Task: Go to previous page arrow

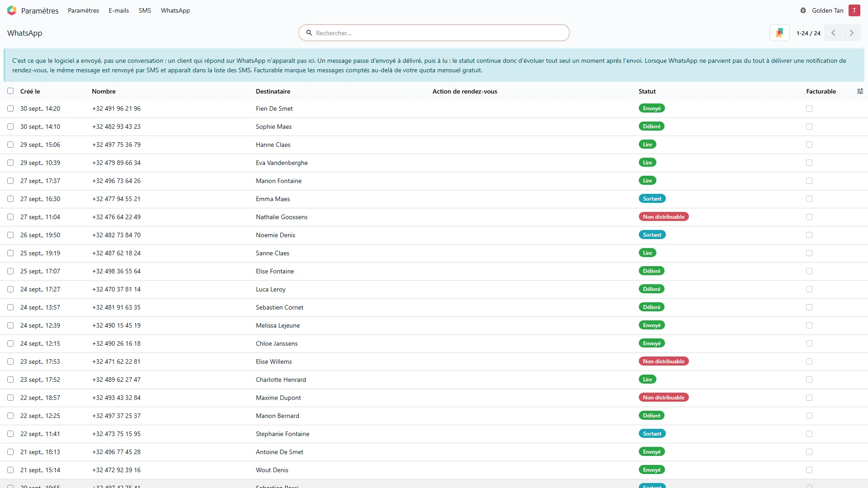Action: (833, 33)
